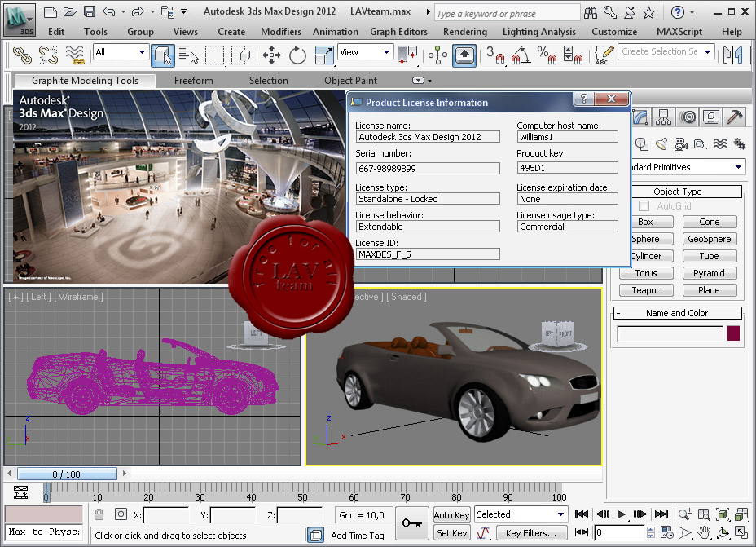Viewport: 756px width, 547px height.
Task: Activate the Select and Rotate tool
Action: pyautogui.click(x=297, y=55)
